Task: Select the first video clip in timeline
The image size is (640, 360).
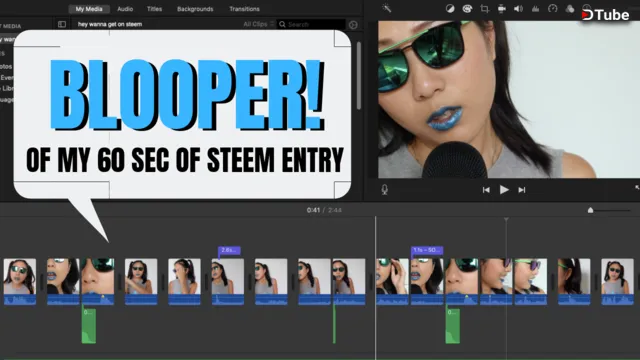Action: pos(20,282)
